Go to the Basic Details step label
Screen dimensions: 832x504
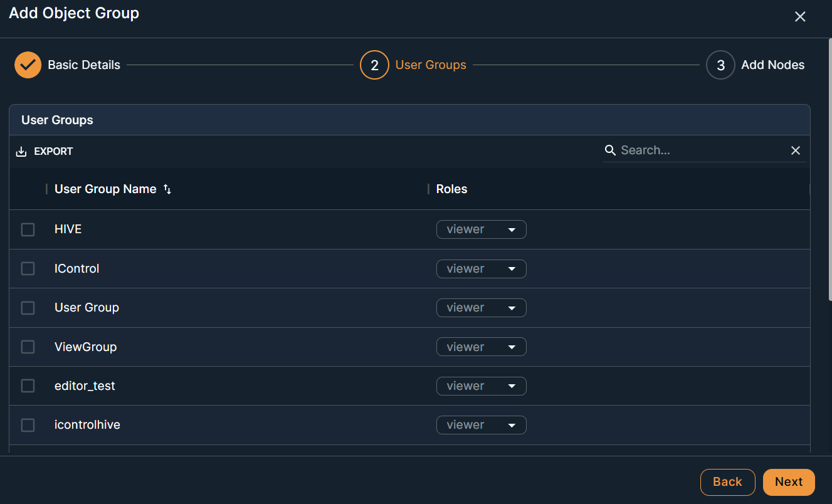coord(84,65)
